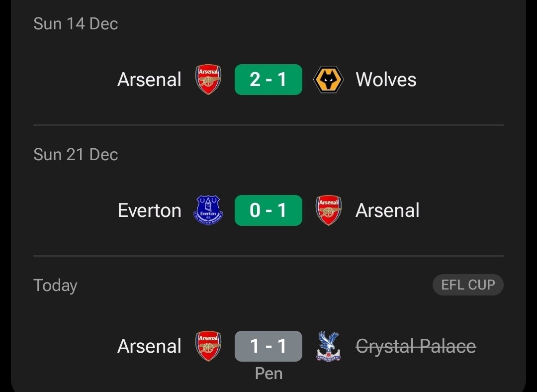Select the EFL CUP competition tag
The image size is (537, 392).
[x=468, y=285]
